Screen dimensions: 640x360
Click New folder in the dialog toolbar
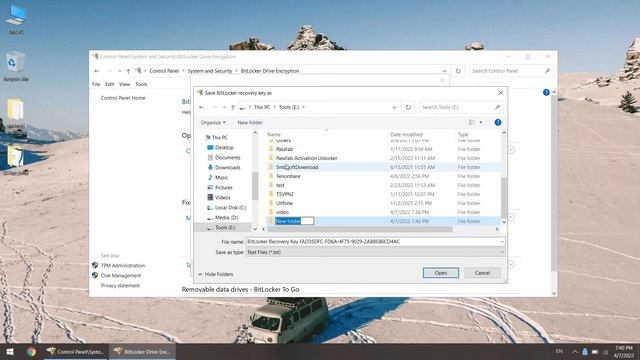click(x=250, y=122)
